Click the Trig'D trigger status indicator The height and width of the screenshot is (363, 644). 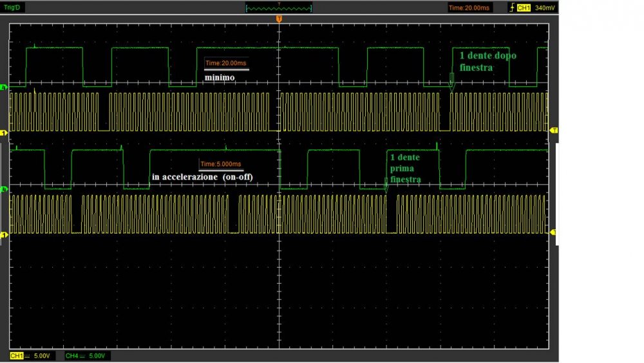tap(12, 8)
